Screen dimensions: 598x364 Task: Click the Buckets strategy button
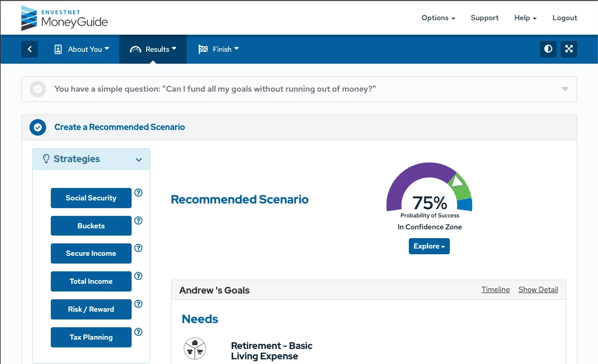tap(91, 226)
